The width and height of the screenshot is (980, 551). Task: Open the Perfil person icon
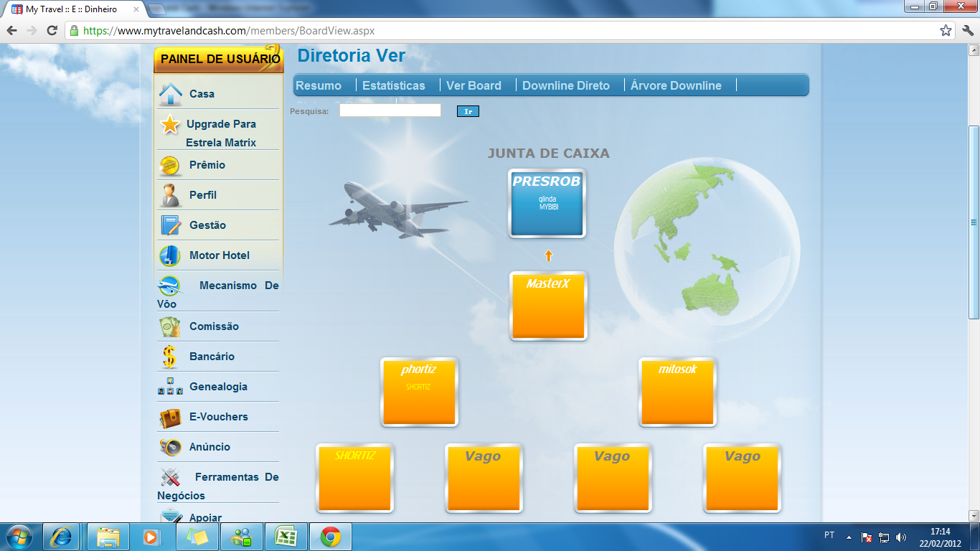170,195
